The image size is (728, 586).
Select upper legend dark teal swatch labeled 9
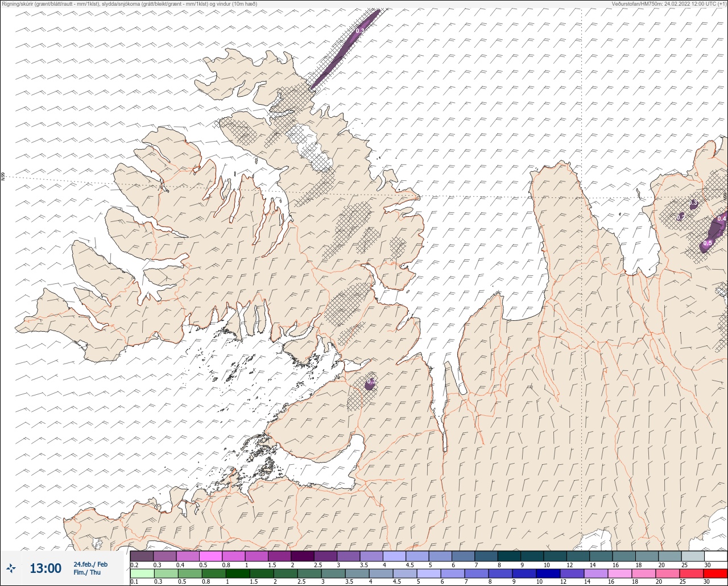tap(532, 556)
